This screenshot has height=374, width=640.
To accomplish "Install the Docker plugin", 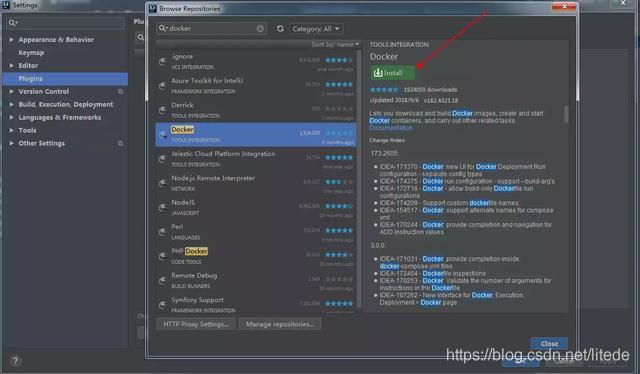I will pos(392,73).
